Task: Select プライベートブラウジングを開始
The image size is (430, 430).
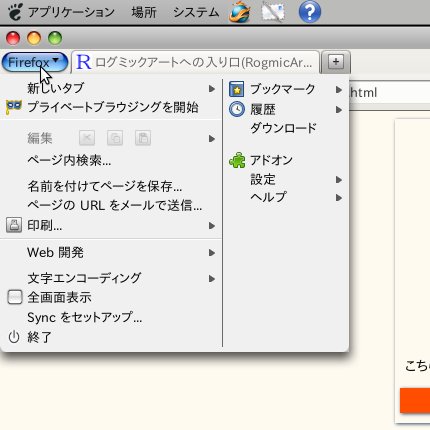Action: click(x=111, y=107)
